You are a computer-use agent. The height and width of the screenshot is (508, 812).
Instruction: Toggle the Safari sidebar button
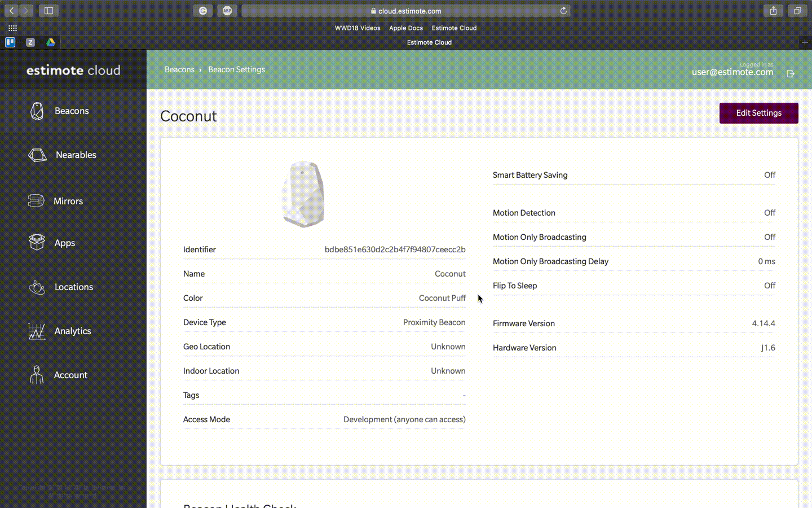point(48,11)
